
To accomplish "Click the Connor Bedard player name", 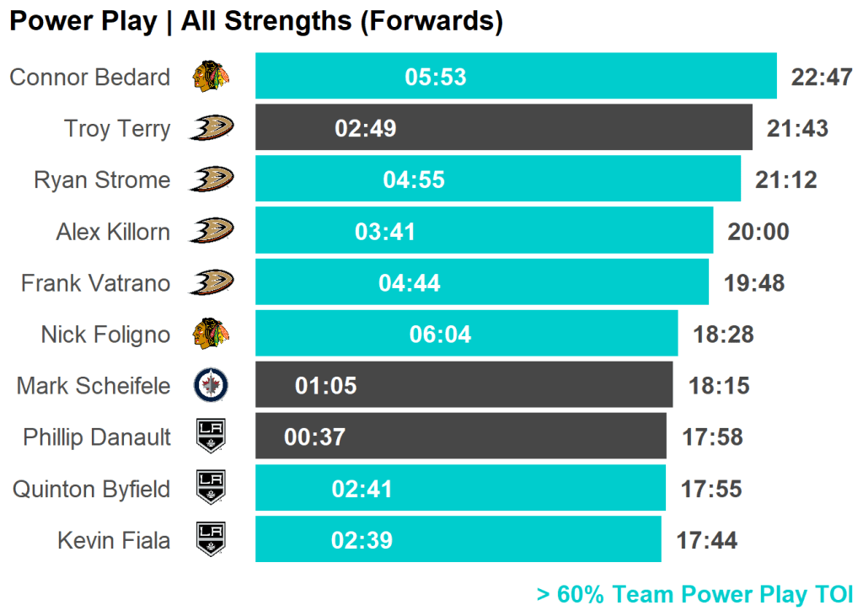I will (89, 78).
